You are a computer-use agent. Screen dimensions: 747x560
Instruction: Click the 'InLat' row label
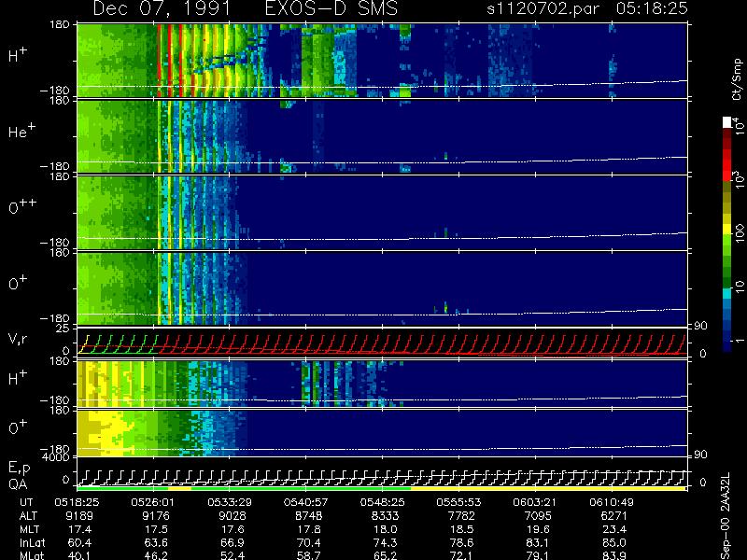click(33, 542)
